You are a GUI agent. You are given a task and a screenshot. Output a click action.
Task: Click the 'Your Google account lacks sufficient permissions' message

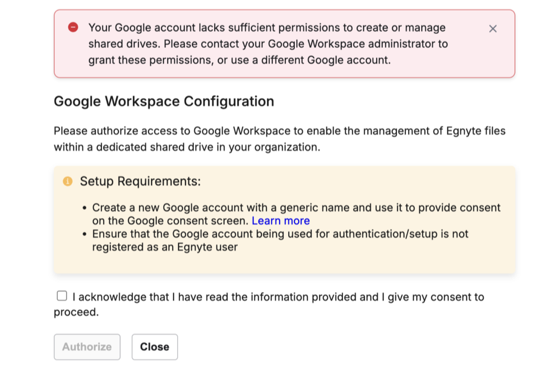(x=268, y=44)
